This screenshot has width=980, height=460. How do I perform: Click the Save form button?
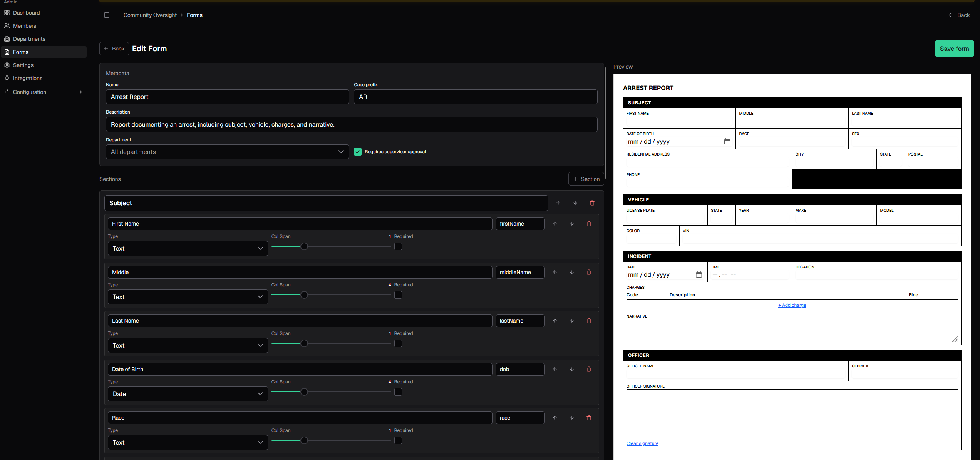954,49
